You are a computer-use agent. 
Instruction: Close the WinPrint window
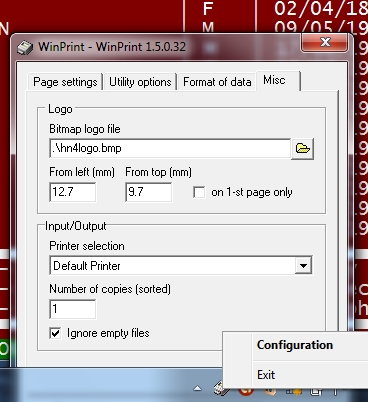pyautogui.click(x=325, y=42)
